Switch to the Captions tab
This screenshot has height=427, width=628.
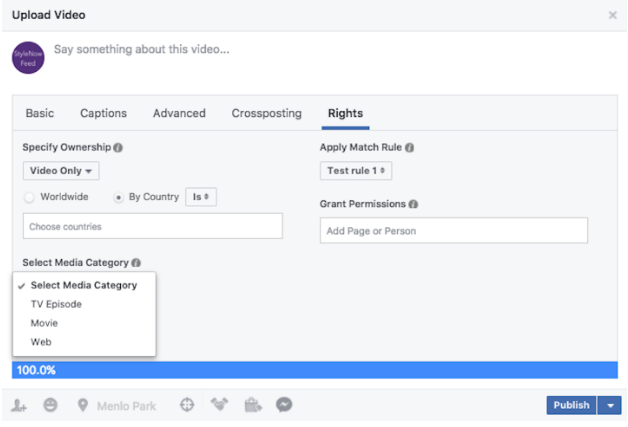tap(103, 113)
